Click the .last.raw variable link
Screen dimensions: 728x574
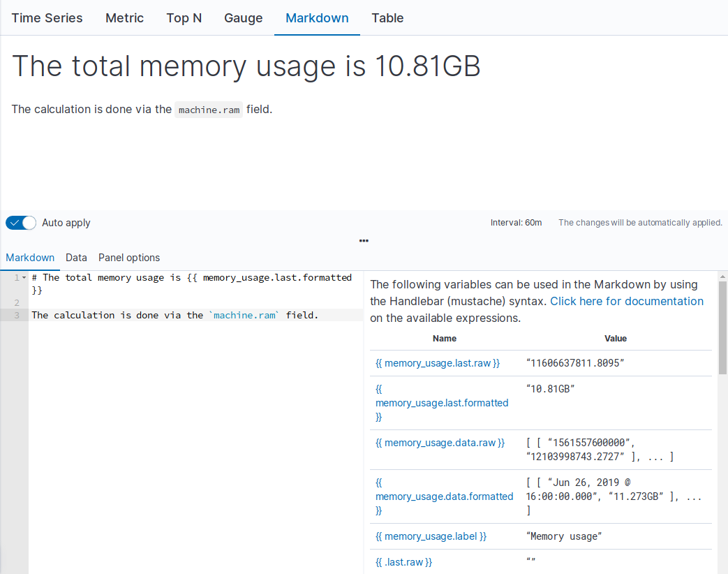click(403, 561)
